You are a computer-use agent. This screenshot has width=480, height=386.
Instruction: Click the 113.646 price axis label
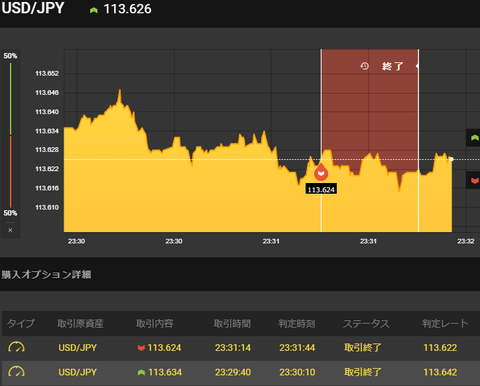point(47,92)
